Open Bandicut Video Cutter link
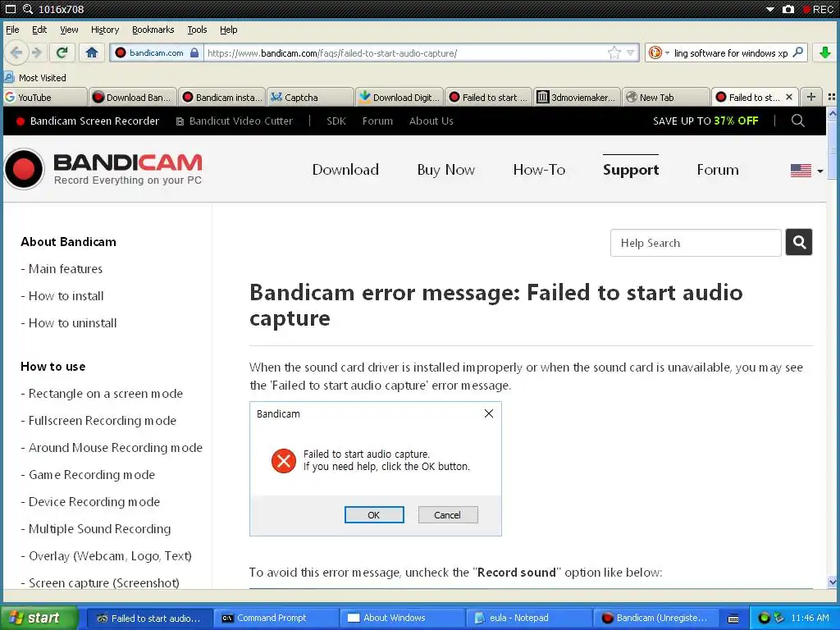Image resolution: width=840 pixels, height=630 pixels. tap(235, 121)
